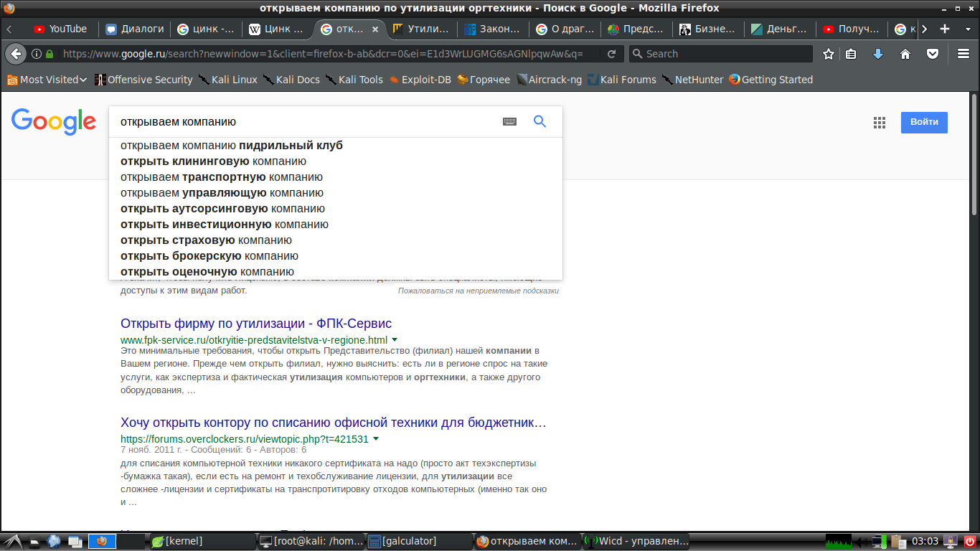Open the Pocket icon in toolbar
The height and width of the screenshot is (551, 980).
click(932, 54)
